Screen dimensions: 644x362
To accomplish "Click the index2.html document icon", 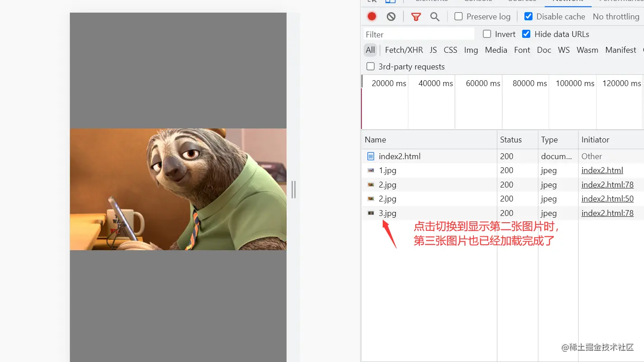I will point(371,156).
